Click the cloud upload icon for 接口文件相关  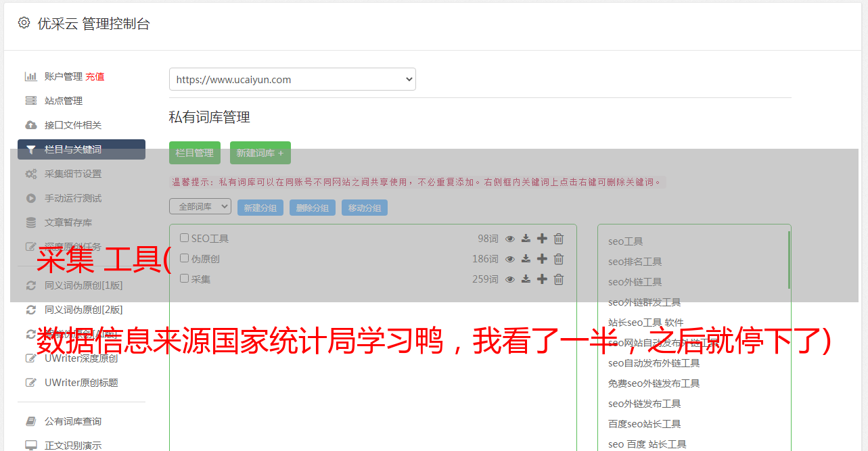(31, 125)
